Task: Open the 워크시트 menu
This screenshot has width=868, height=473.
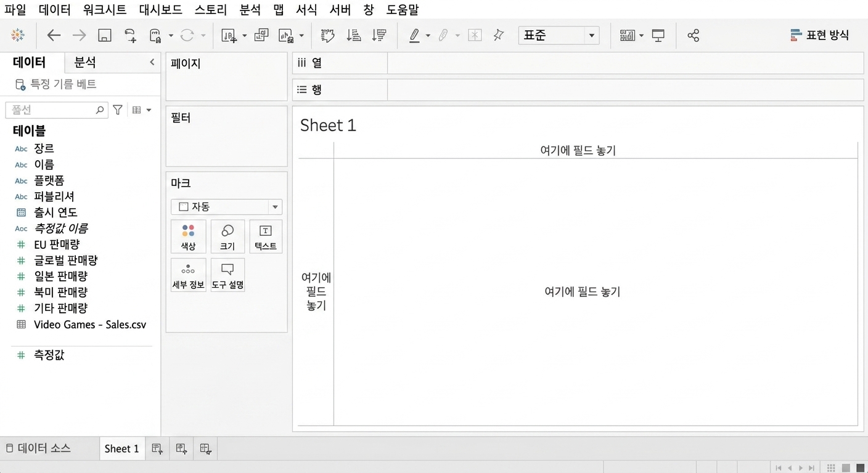Action: 105,10
